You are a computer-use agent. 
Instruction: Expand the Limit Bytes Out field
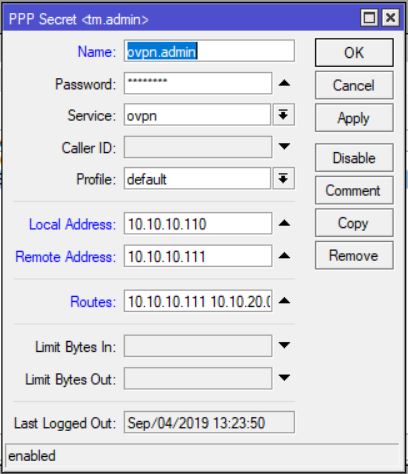[x=284, y=378]
